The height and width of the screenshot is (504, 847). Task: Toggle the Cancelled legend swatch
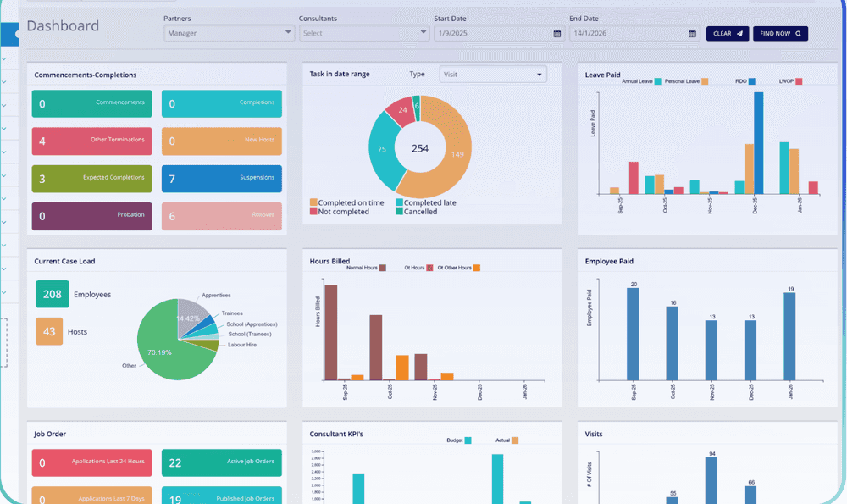pos(399,211)
